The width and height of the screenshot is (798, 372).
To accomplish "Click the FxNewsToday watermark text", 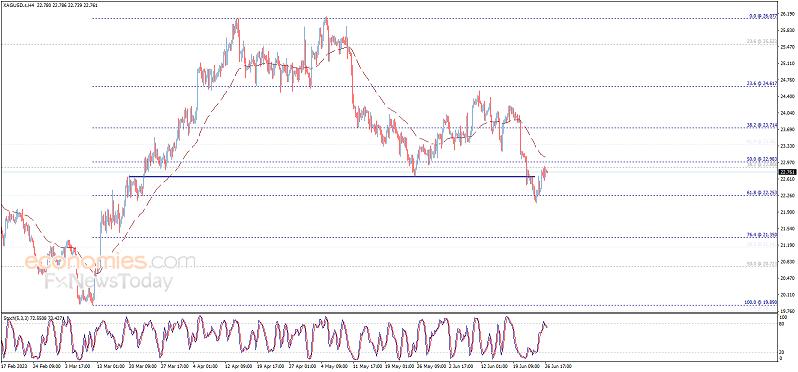I will click(x=108, y=281).
